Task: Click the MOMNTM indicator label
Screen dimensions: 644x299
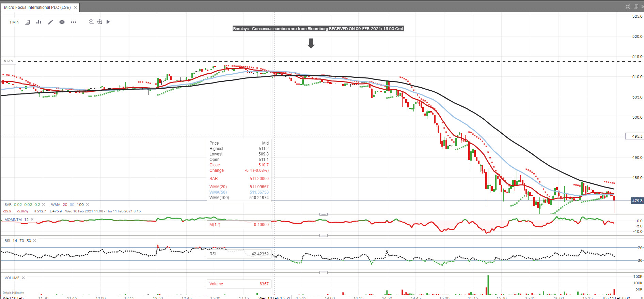Action: tap(13, 220)
